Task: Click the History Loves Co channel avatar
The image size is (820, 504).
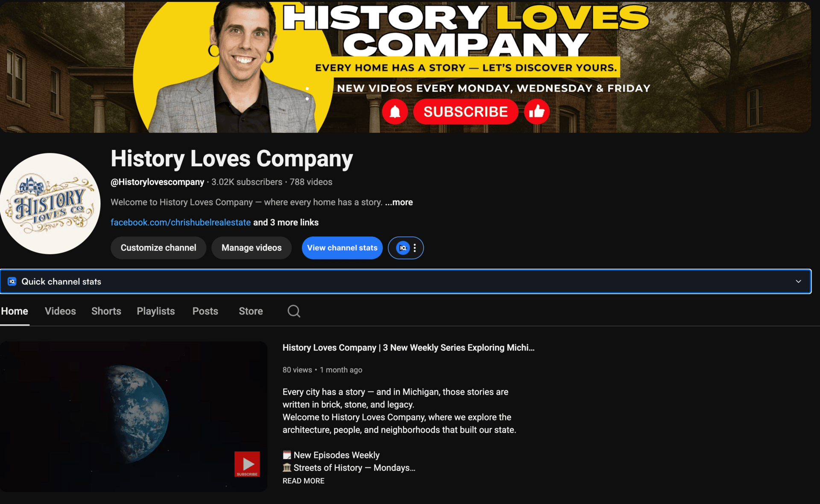Action: point(50,204)
